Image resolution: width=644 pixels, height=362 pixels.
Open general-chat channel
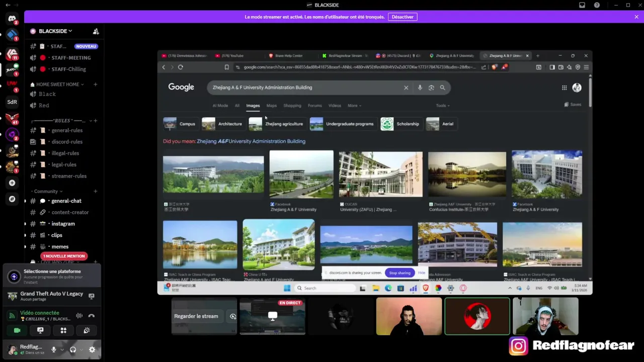(x=65, y=201)
